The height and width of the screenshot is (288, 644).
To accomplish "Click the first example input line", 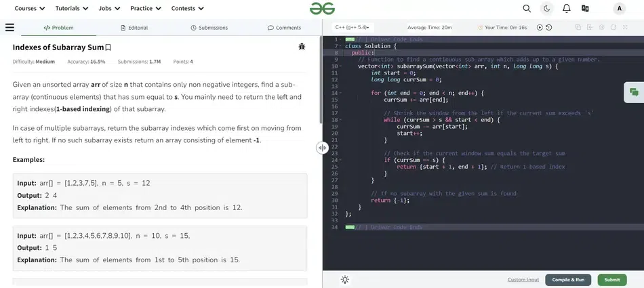I will click(x=84, y=183).
